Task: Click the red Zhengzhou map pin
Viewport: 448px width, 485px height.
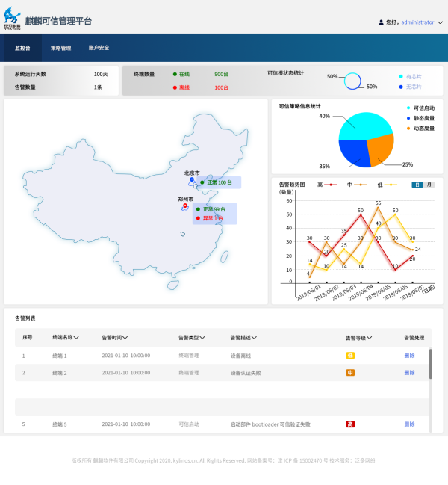Action: pyautogui.click(x=185, y=206)
